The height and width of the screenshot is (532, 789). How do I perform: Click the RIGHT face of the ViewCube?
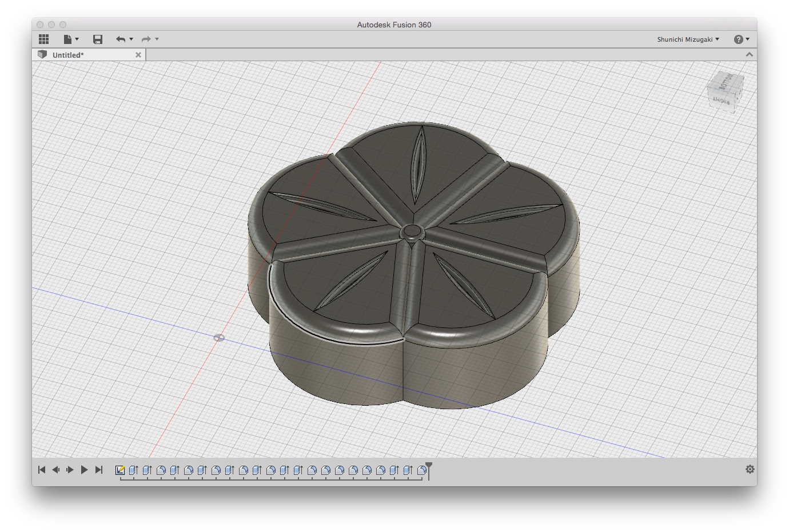[722, 100]
